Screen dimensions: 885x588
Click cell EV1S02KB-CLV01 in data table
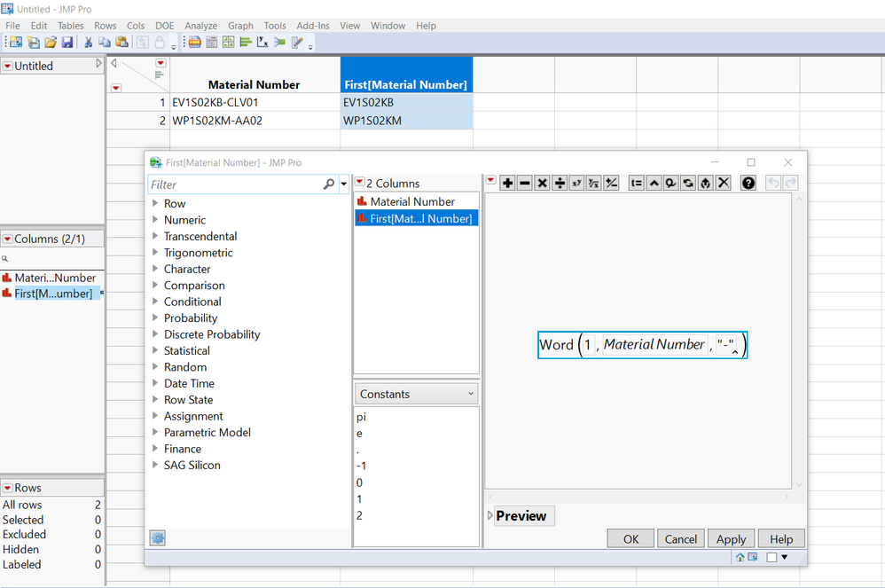click(x=255, y=103)
